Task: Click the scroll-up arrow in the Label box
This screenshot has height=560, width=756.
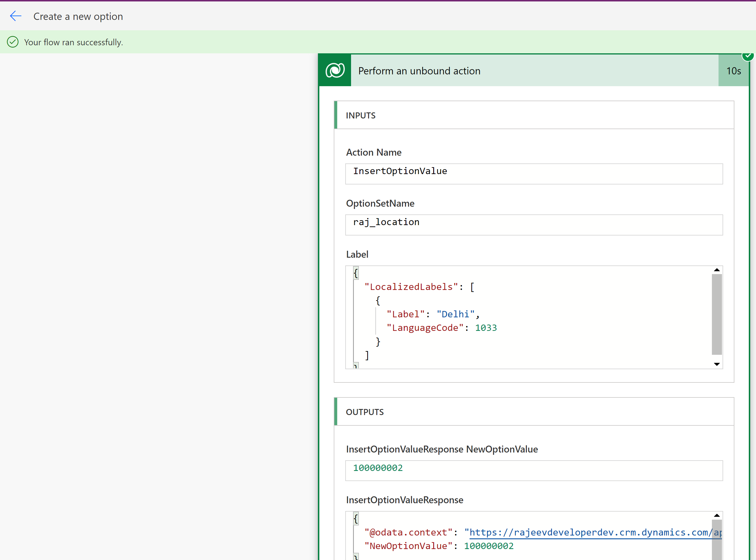Action: coord(717,269)
